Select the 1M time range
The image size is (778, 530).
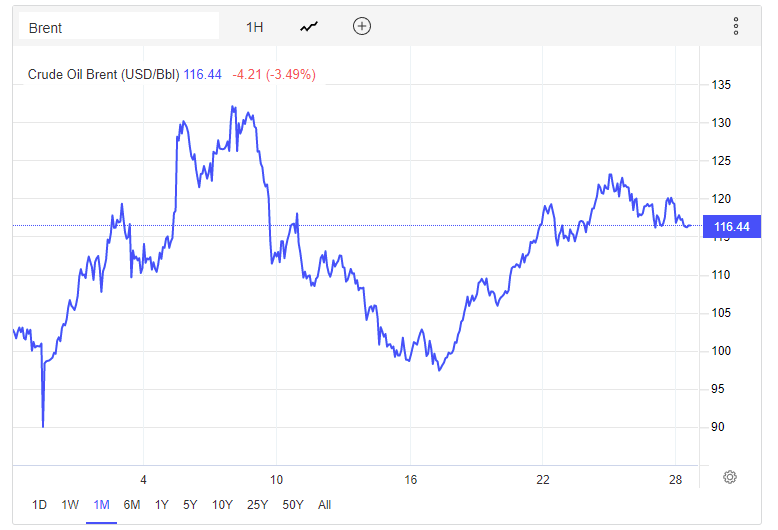pos(101,505)
